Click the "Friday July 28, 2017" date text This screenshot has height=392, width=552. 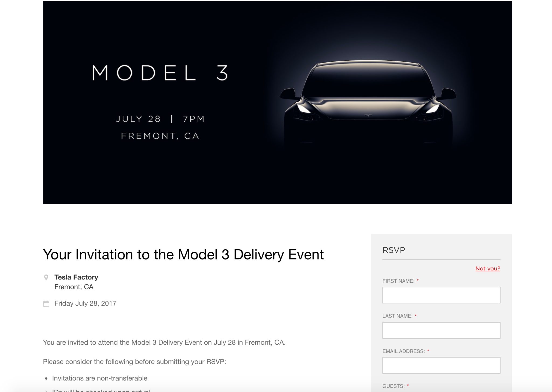point(85,303)
